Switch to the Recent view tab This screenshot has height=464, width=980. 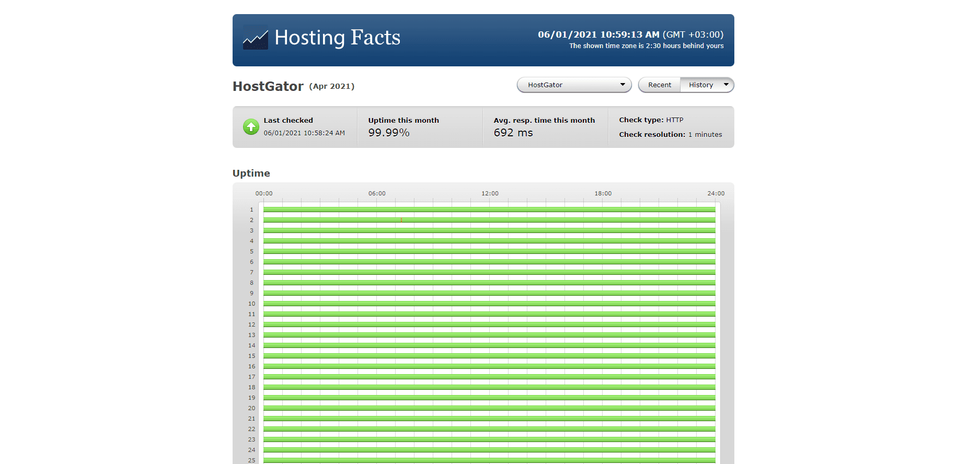point(660,85)
